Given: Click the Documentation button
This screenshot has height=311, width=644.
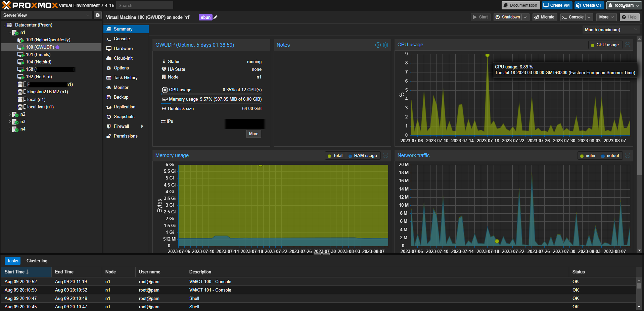Looking at the screenshot, I should [521, 5].
